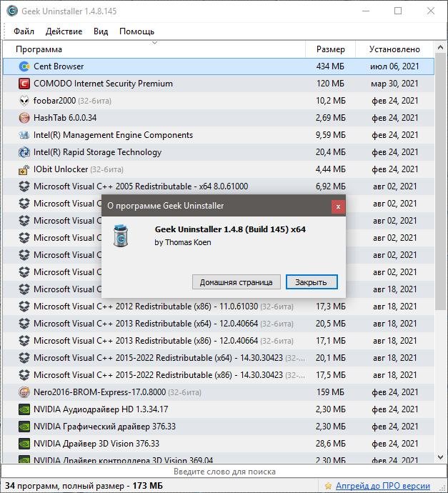Click the Intel Rapid Storage Technology icon

point(24,152)
